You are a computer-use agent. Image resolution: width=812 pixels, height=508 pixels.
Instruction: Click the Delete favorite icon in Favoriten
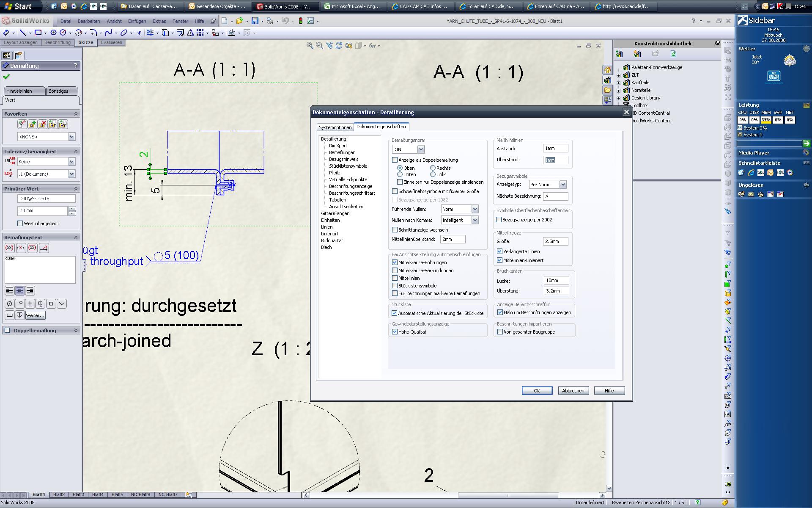[x=42, y=124]
